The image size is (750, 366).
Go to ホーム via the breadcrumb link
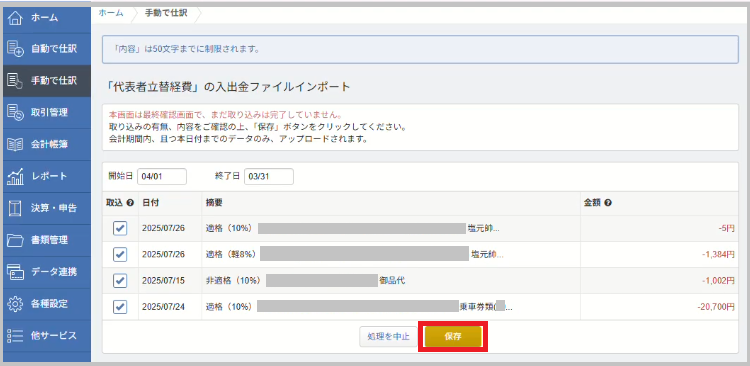111,13
